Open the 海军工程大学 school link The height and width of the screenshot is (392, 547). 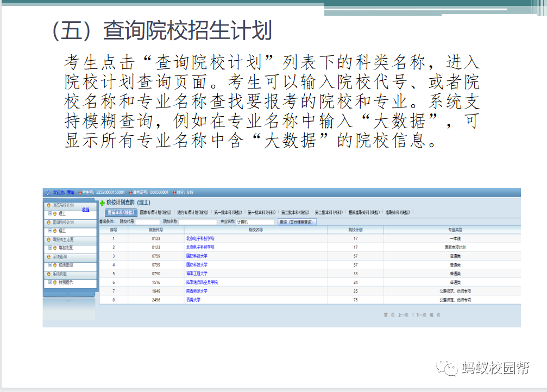[x=197, y=274]
